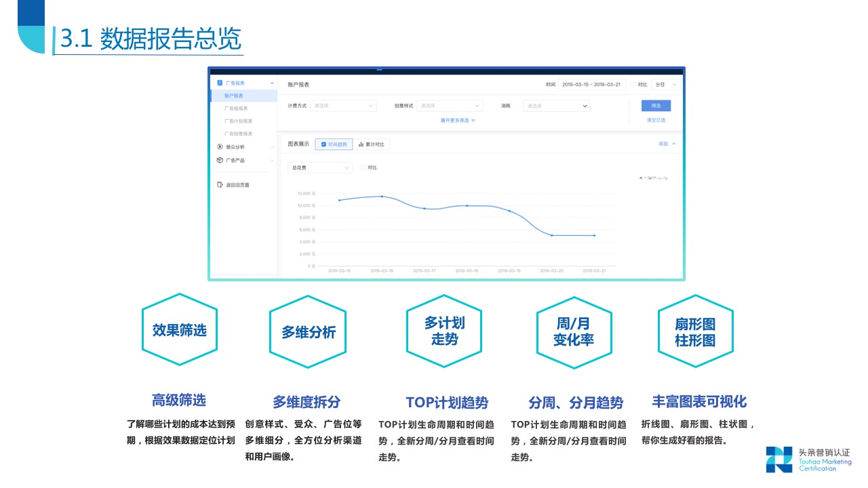Click the blue 筛选 filter button
This screenshot has height=488, width=868.
tap(656, 106)
